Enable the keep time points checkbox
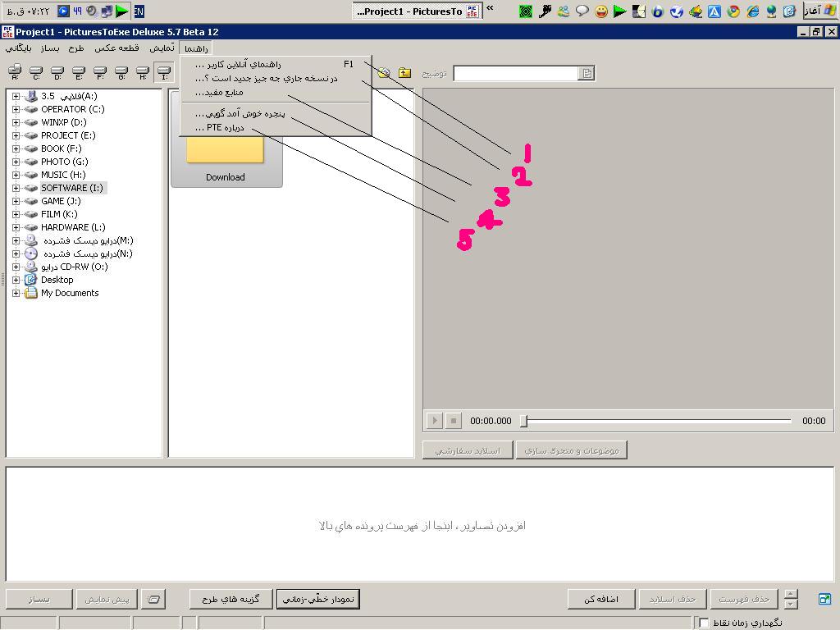This screenshot has height=630, width=840. [704, 623]
